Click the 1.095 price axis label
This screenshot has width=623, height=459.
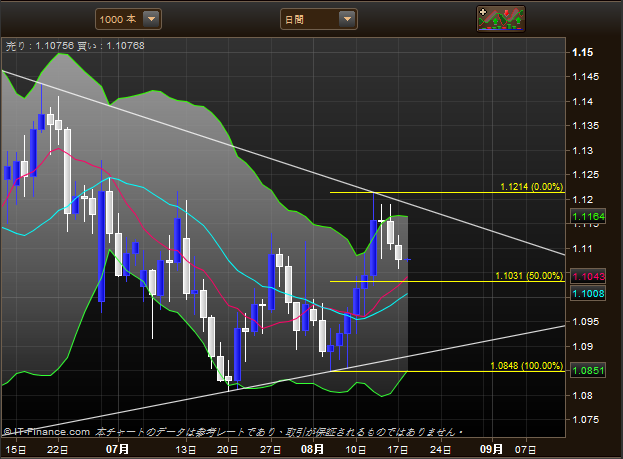[586, 321]
